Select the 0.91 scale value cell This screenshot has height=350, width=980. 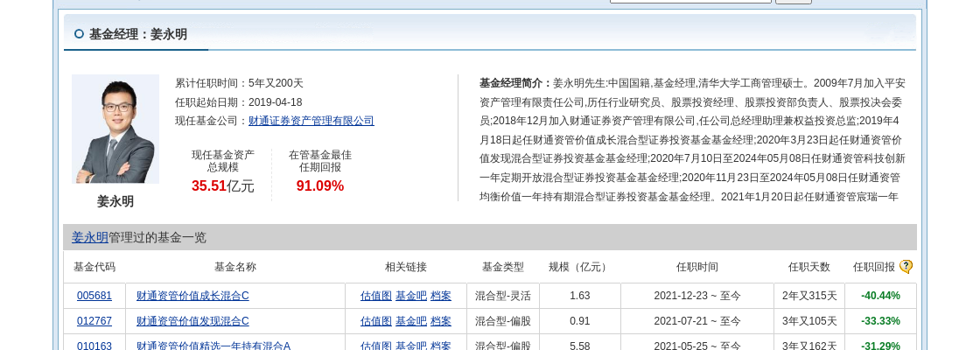pyautogui.click(x=579, y=321)
